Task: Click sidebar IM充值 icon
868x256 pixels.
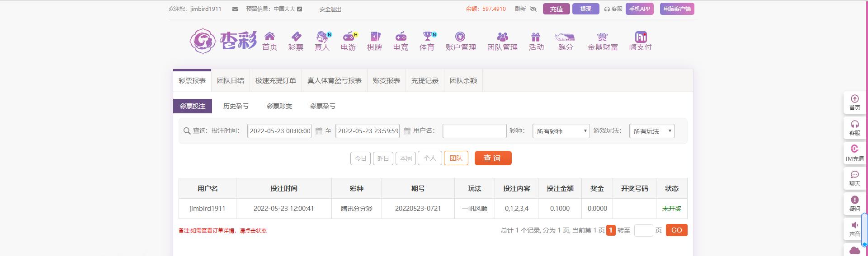Action: [x=854, y=149]
